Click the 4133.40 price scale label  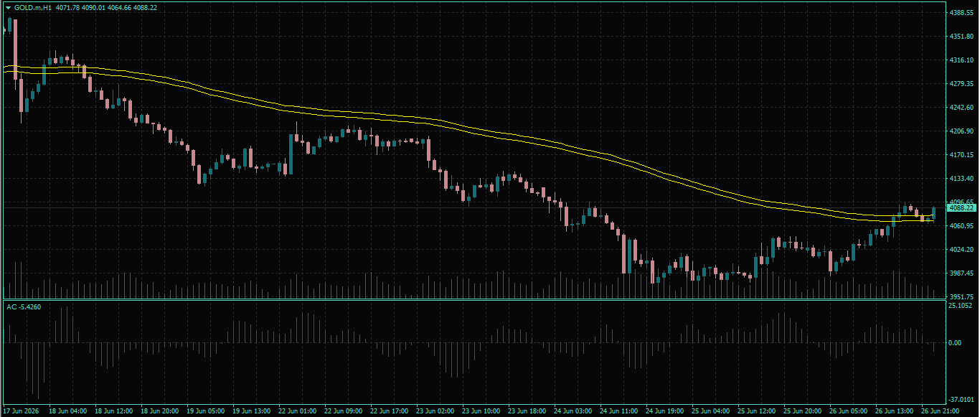[960, 179]
